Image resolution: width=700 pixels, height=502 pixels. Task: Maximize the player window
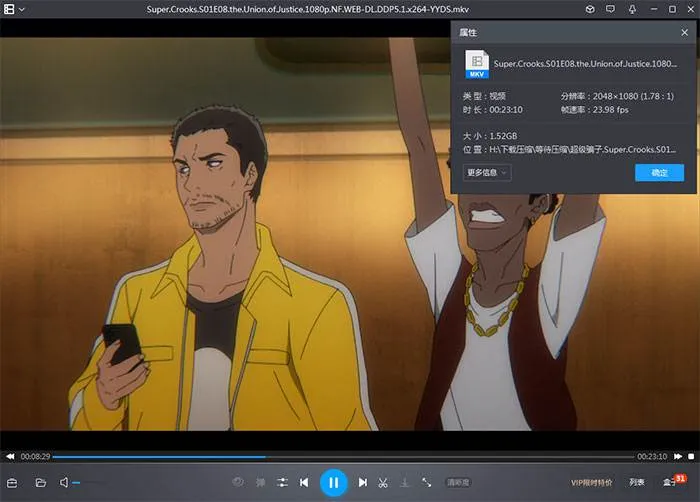pos(672,9)
